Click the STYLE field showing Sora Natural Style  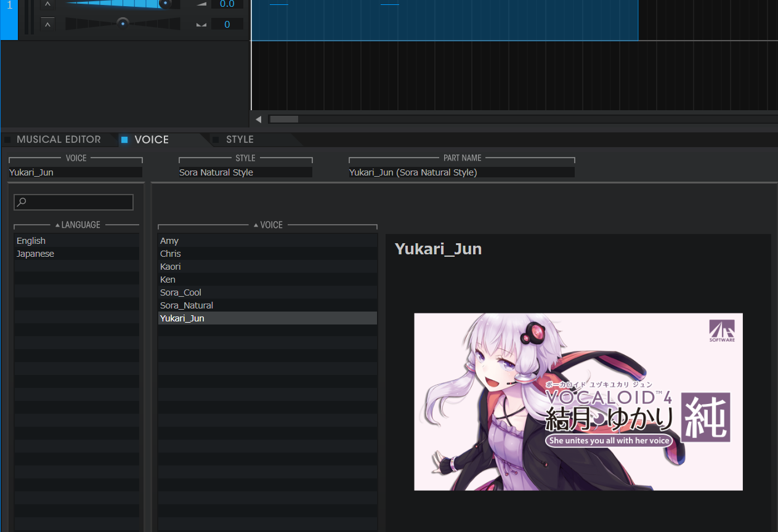245,172
